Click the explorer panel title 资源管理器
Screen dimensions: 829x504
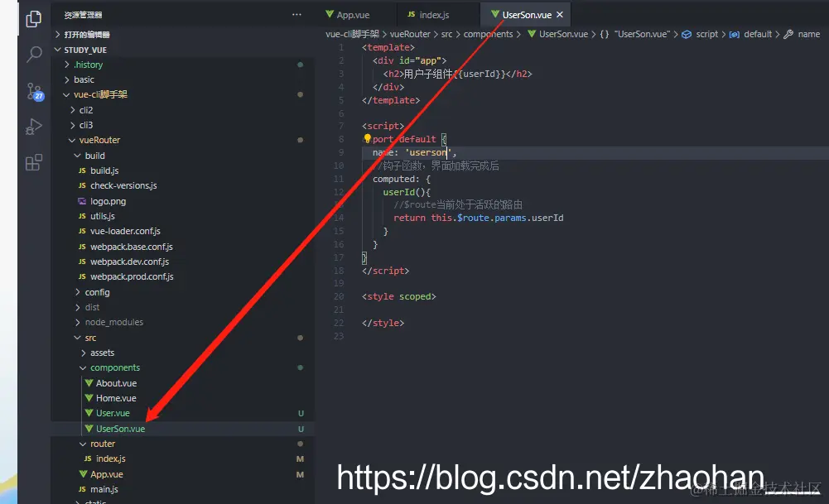(83, 15)
